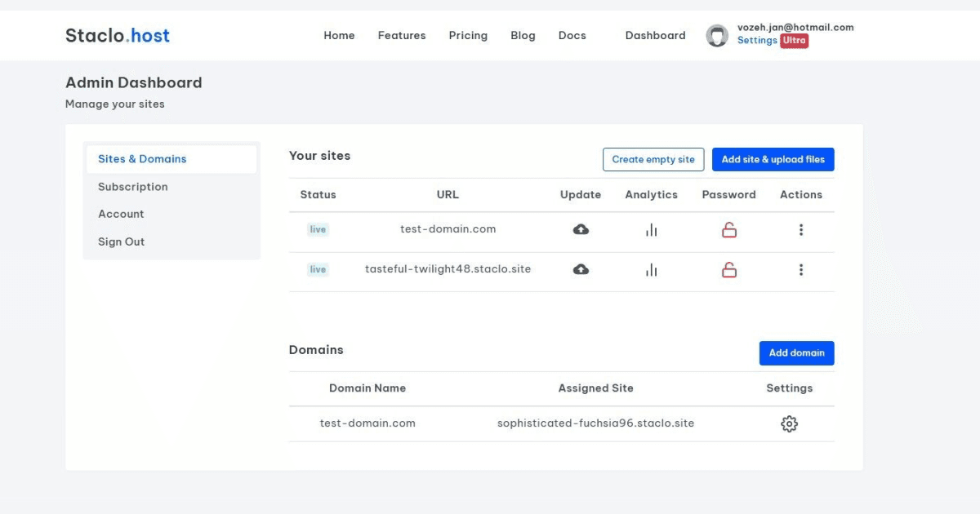Click the Domain Name column header

367,388
